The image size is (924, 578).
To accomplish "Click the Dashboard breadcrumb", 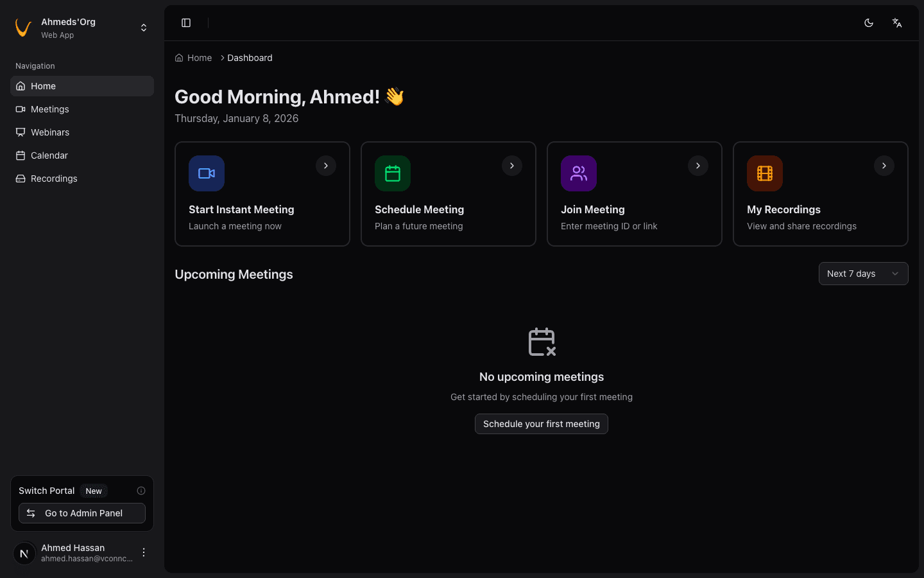I will click(x=250, y=58).
